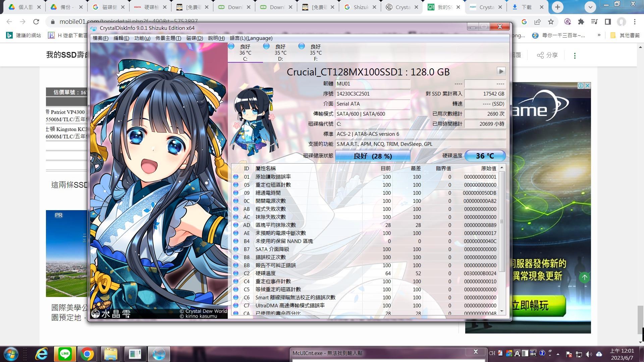Open Windows Start menu
Image resolution: width=644 pixels, height=362 pixels.
point(10,354)
